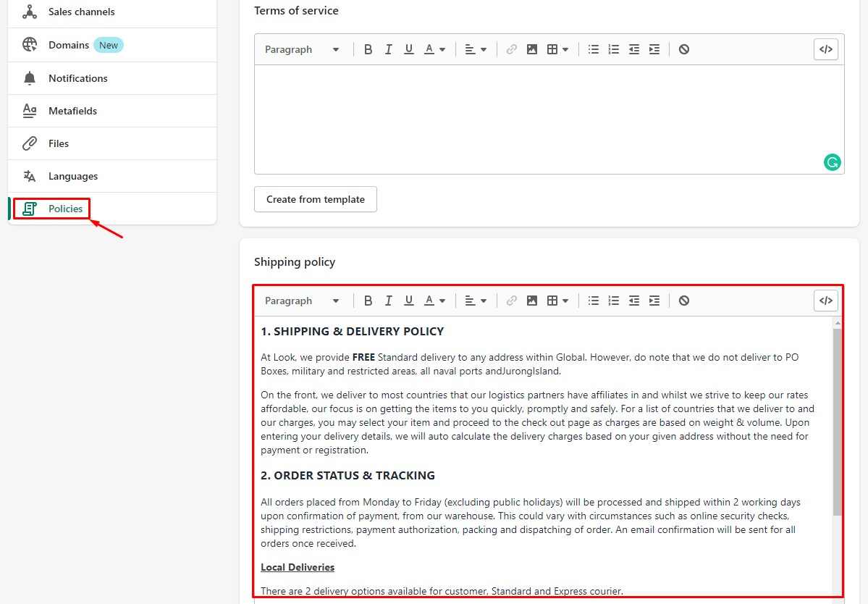Image resolution: width=868 pixels, height=604 pixels.
Task: Click inside the Terms of service text area
Action: point(536,116)
